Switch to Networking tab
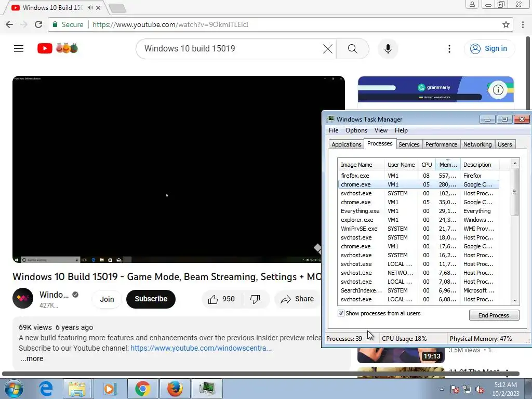 477,144
